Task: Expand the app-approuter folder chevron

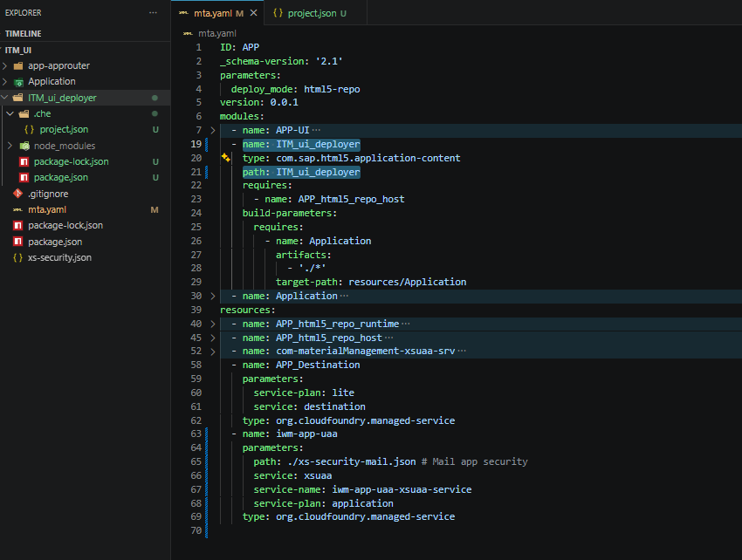Action: tap(5, 65)
